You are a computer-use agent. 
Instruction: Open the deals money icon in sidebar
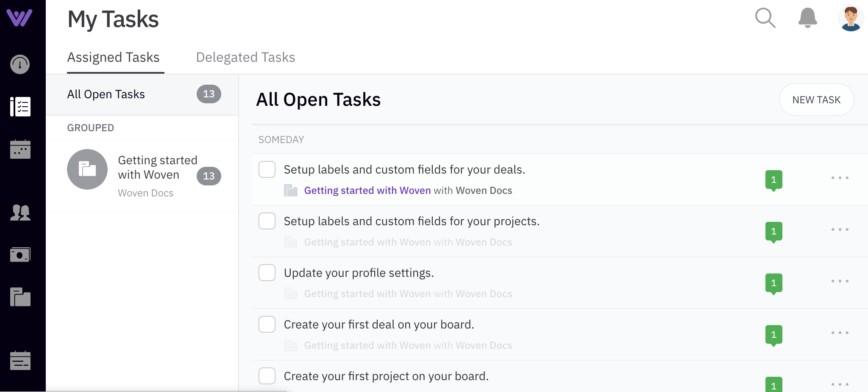tap(20, 255)
